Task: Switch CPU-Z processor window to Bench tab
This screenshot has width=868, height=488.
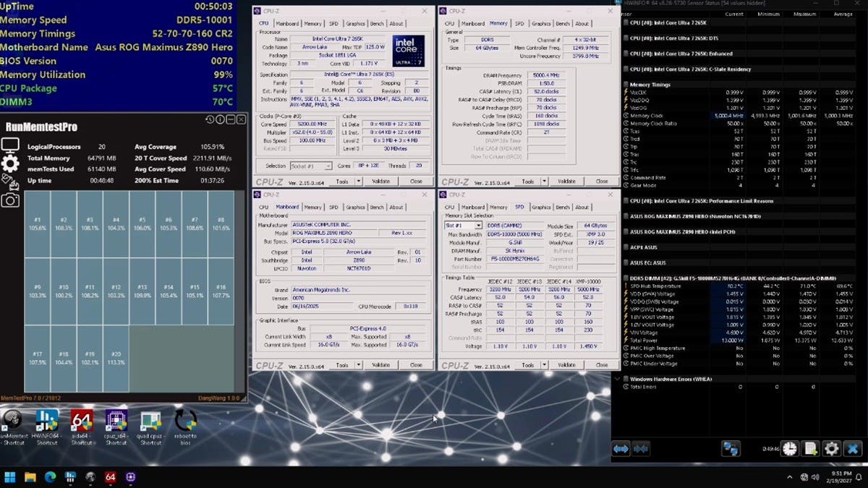Action: (x=377, y=24)
